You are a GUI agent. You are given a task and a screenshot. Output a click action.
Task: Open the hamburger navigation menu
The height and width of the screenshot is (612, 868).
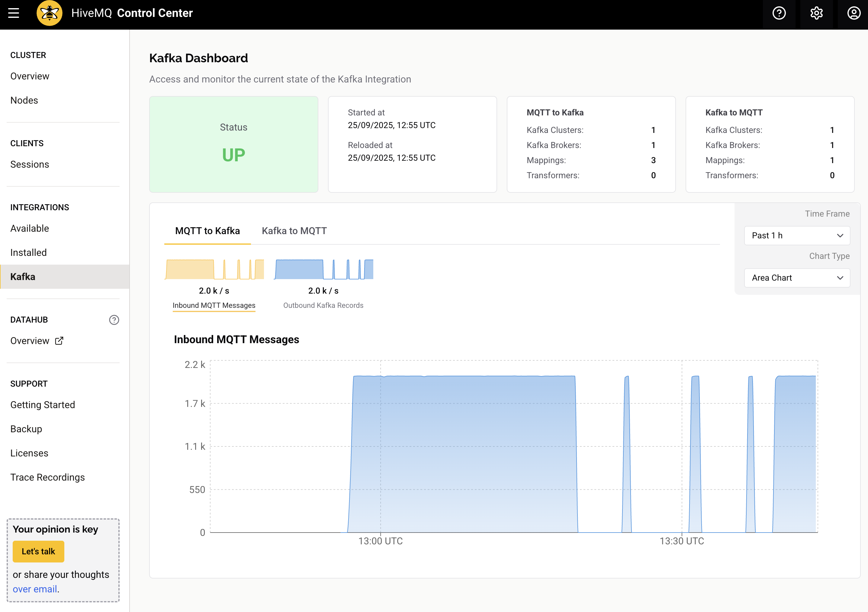click(14, 13)
